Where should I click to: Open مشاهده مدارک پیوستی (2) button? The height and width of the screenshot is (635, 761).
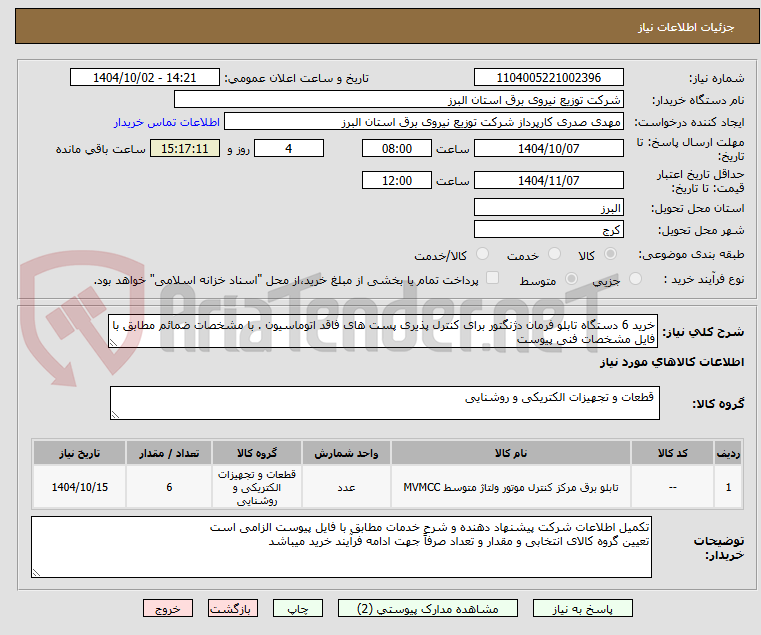pos(428,608)
